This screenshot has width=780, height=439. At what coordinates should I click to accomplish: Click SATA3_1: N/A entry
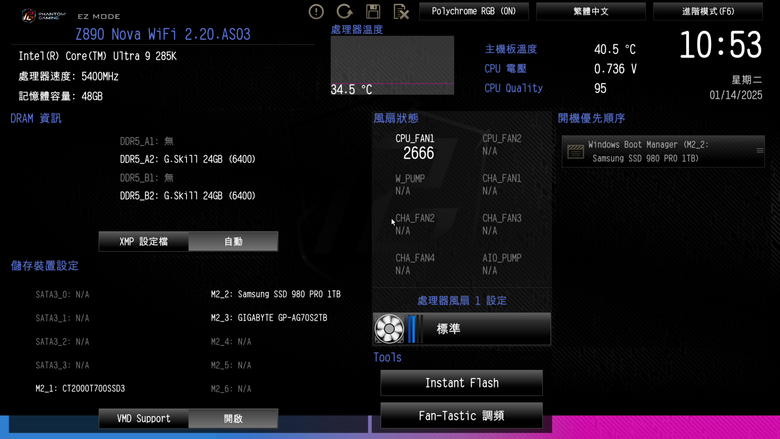[x=62, y=318]
